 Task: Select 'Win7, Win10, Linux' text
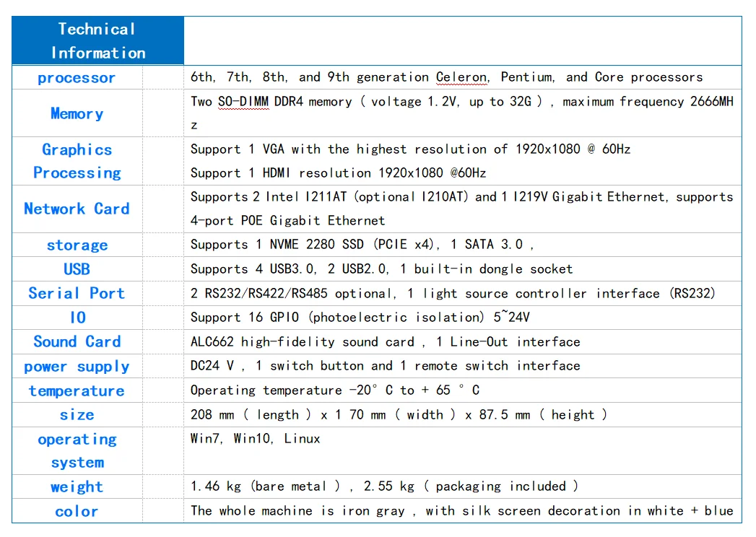click(x=256, y=439)
